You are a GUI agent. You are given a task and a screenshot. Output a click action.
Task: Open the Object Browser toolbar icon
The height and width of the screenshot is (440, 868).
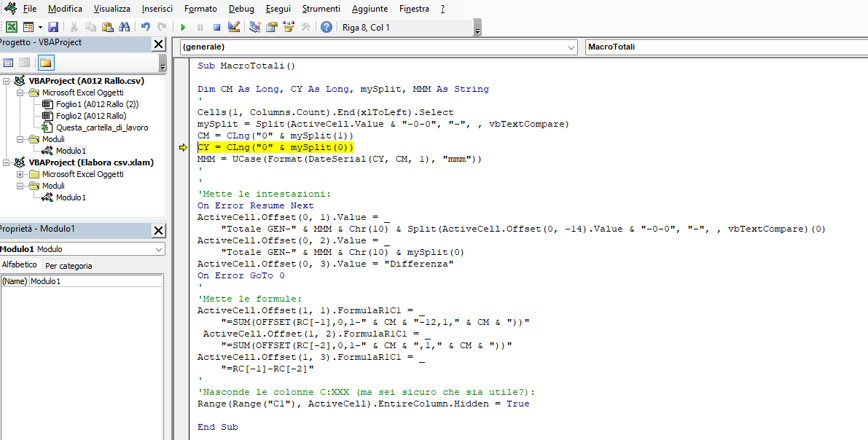pos(289,27)
